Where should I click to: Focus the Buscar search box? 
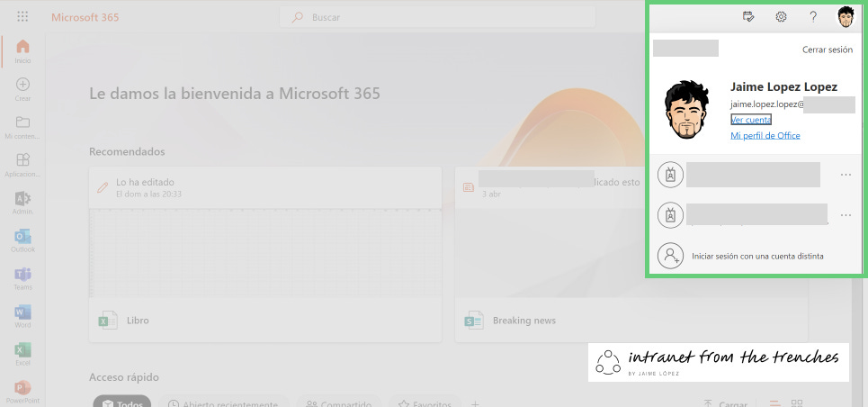click(437, 17)
